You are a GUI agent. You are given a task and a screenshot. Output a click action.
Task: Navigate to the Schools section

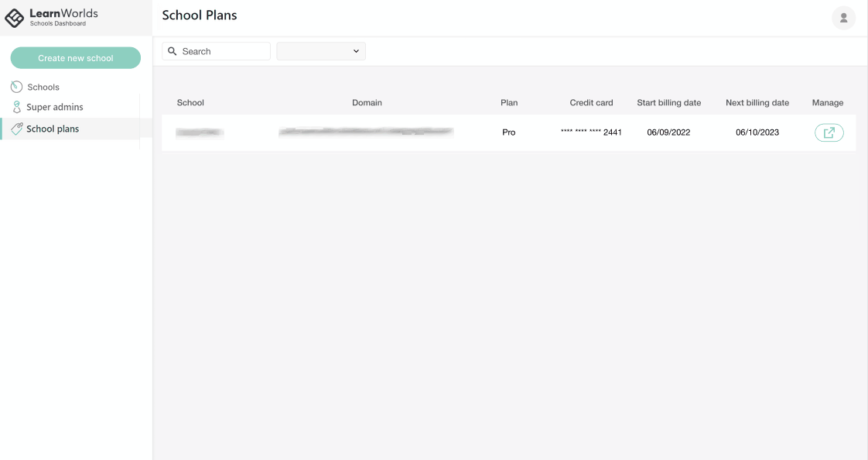pyautogui.click(x=43, y=87)
